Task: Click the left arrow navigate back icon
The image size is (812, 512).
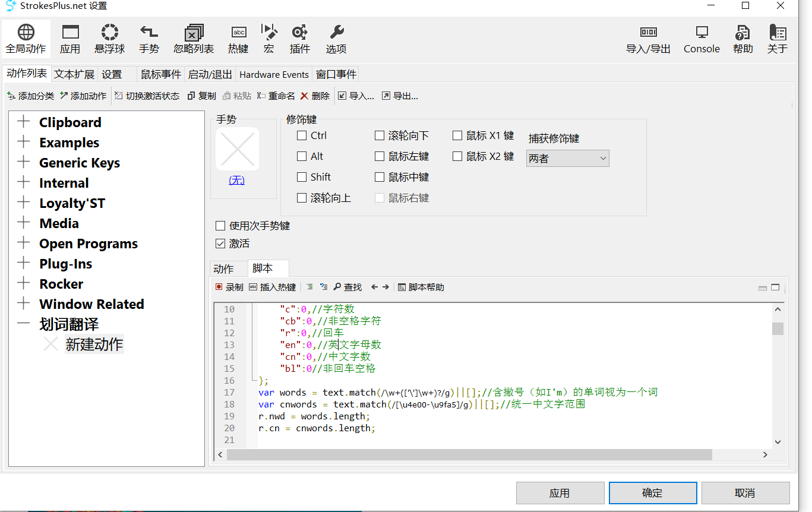Action: 374,287
